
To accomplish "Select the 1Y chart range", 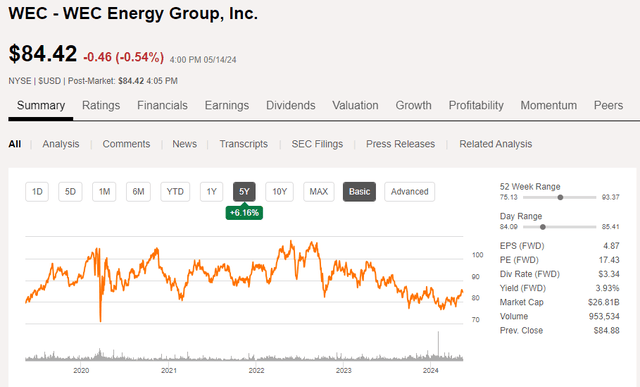I will tap(211, 191).
